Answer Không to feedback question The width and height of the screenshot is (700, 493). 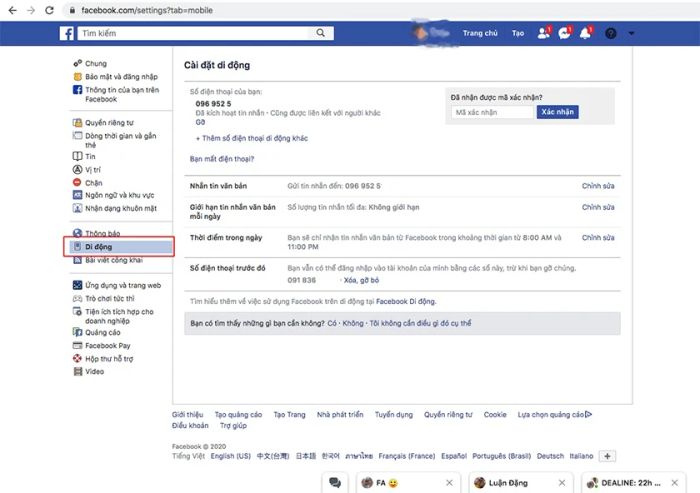pos(353,323)
